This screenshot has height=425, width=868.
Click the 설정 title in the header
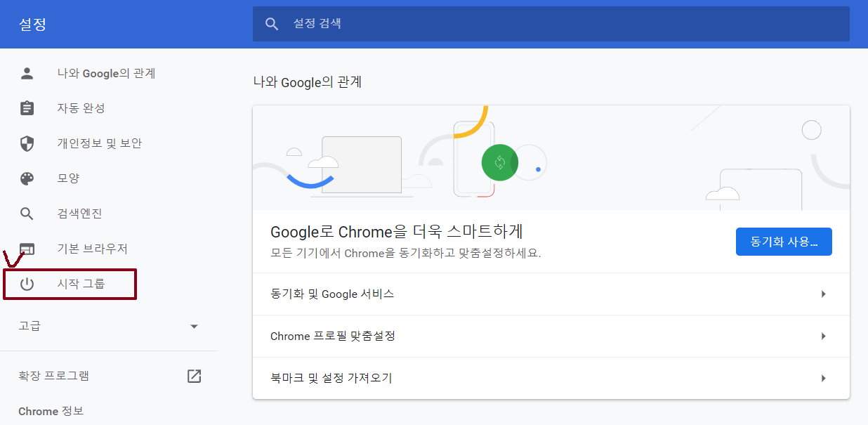pos(32,25)
